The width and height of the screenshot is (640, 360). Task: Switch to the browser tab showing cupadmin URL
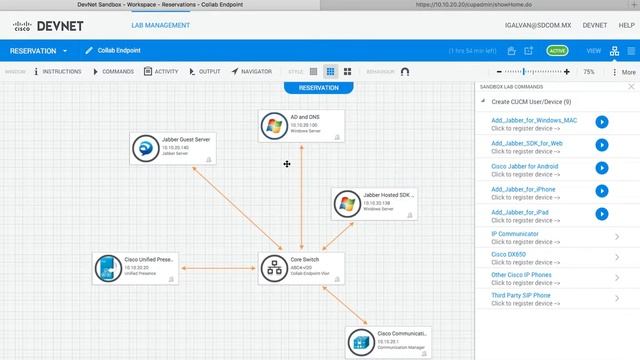[473, 5]
